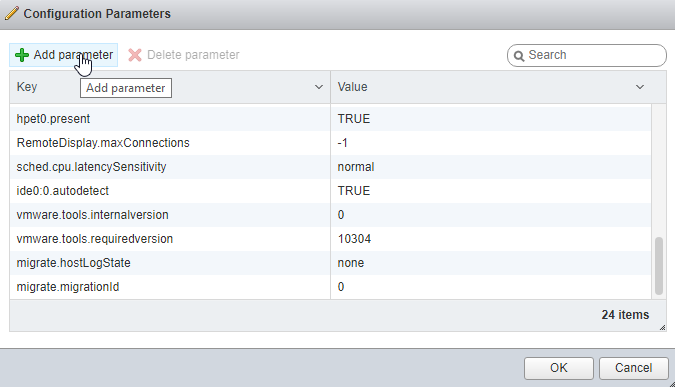
Task: Click the Cancel button
Action: click(633, 368)
